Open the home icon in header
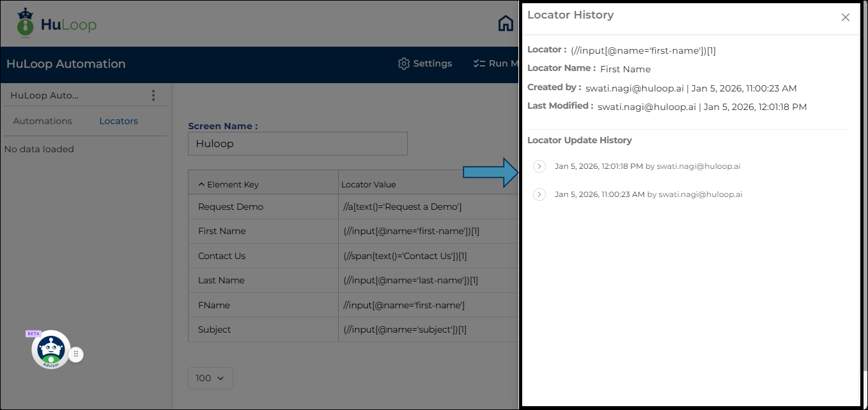 pyautogui.click(x=506, y=24)
